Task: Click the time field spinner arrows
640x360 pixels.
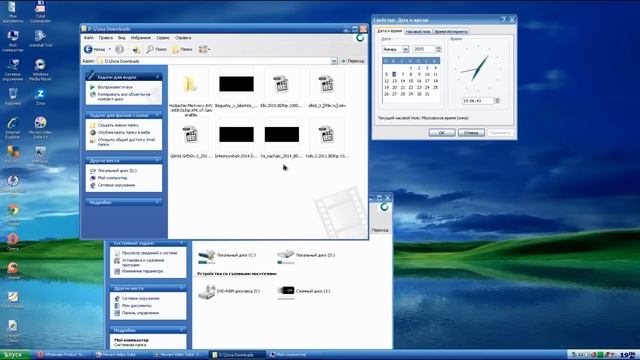Action: 497,100
